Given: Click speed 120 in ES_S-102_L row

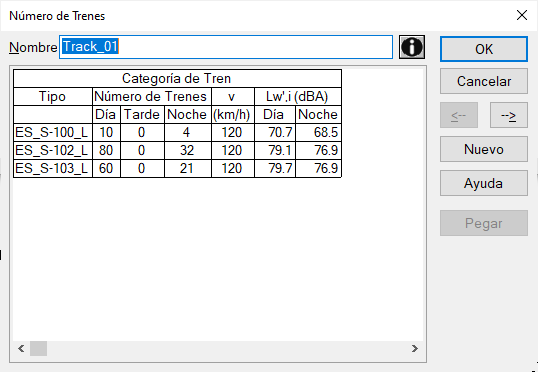Looking at the screenshot, I should point(233,150).
